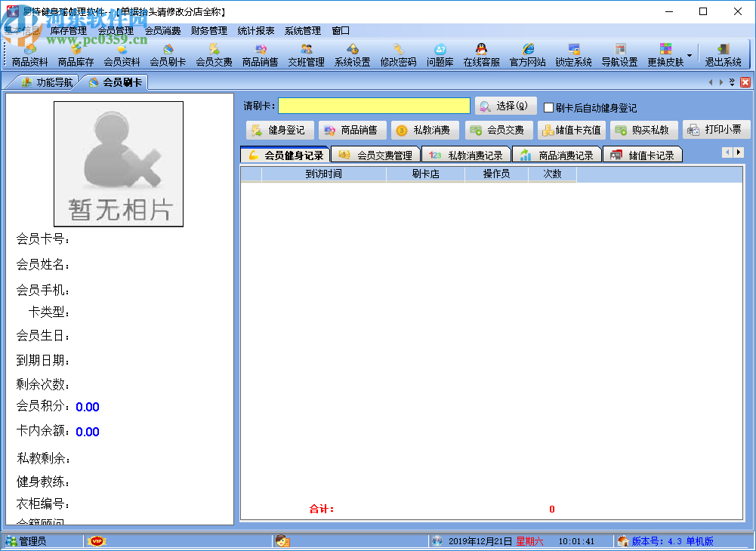Open the 统计报表 menu
This screenshot has height=551, width=756.
coord(256,31)
